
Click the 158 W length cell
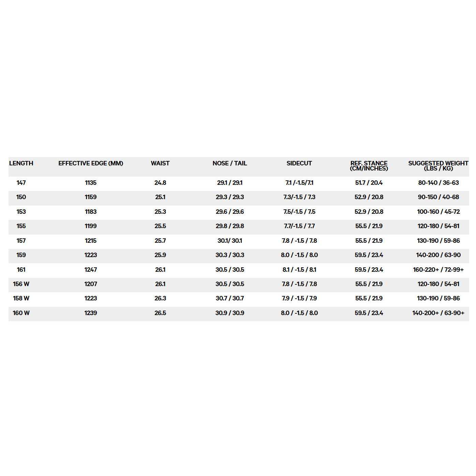21,298
